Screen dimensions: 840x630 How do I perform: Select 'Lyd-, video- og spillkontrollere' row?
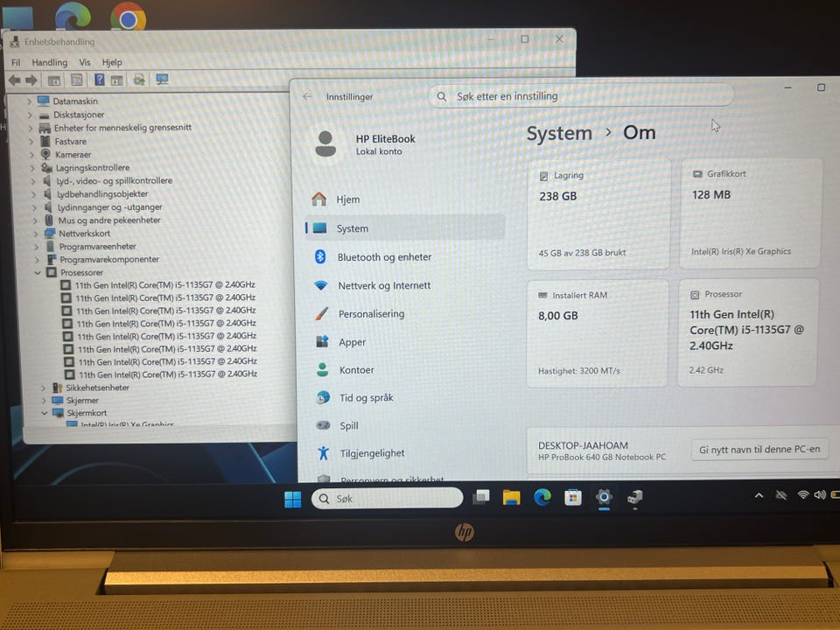[114, 180]
